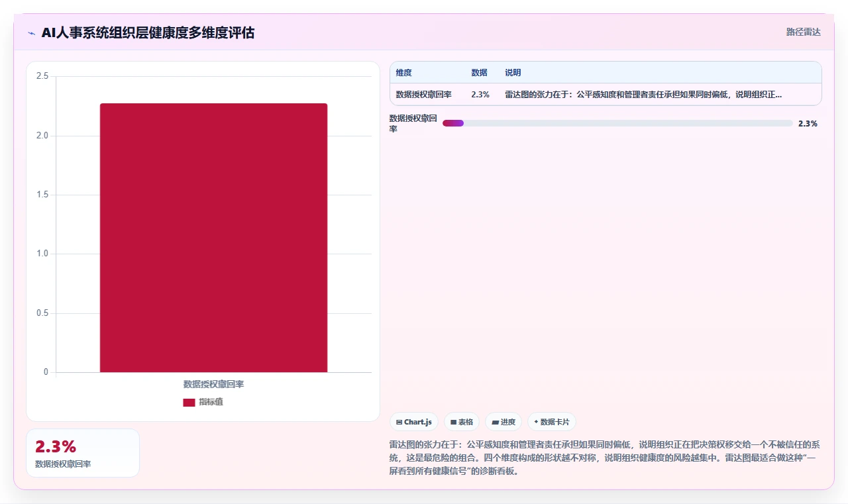This screenshot has height=504, width=848.
Task: Toggle the 指标值 legend color swatch
Action: 189,402
